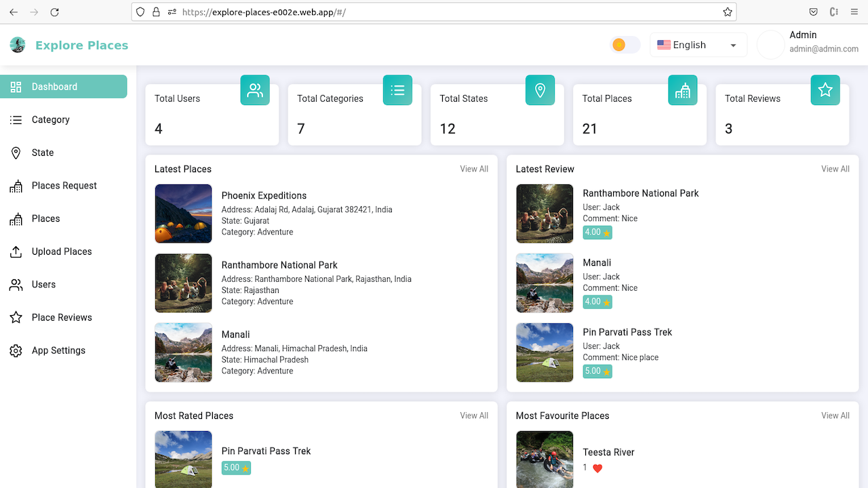This screenshot has height=488, width=868.
Task: Open the English language dropdown
Action: tap(698, 45)
